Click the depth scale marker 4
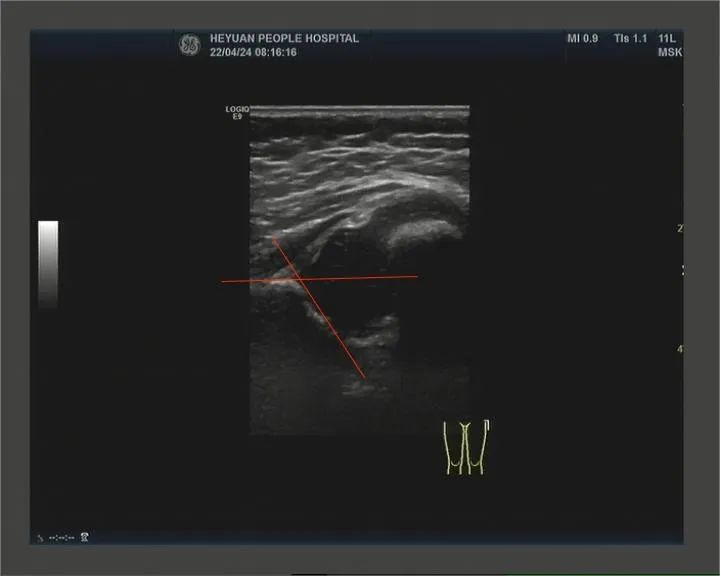Viewport: 720px width, 576px height. pyautogui.click(x=680, y=349)
